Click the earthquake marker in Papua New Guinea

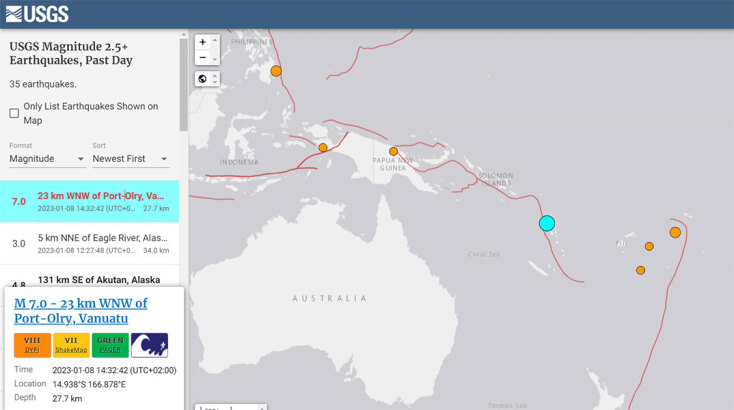click(x=393, y=151)
